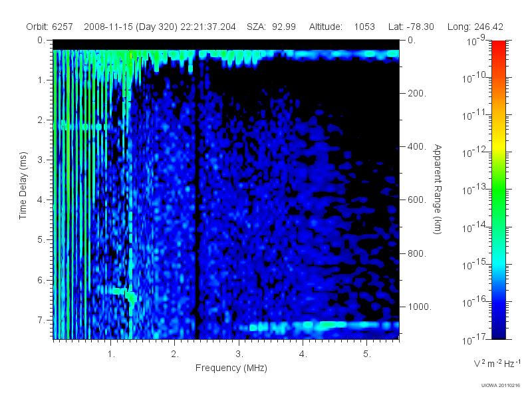532x399 pixels.
Task: Click the SZA: 92.99 value
Action: 271,27
